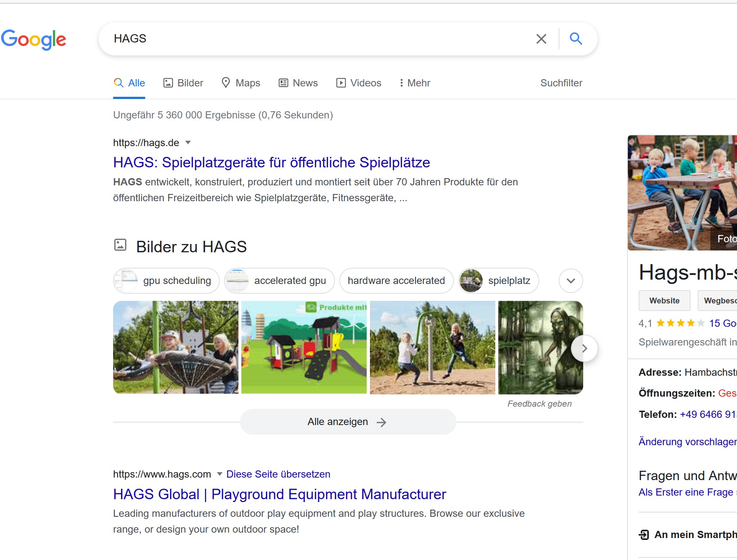The image size is (737, 560).
Task: Switch to the Maps tab
Action: pyautogui.click(x=241, y=83)
